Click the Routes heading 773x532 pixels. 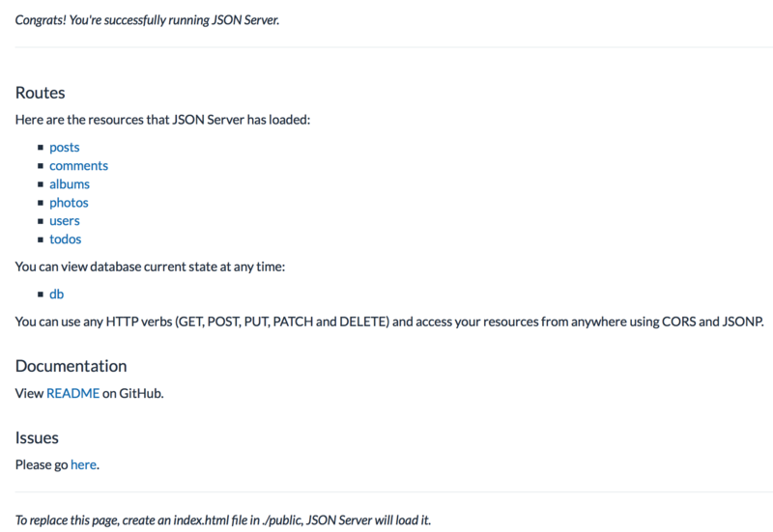[x=41, y=94]
